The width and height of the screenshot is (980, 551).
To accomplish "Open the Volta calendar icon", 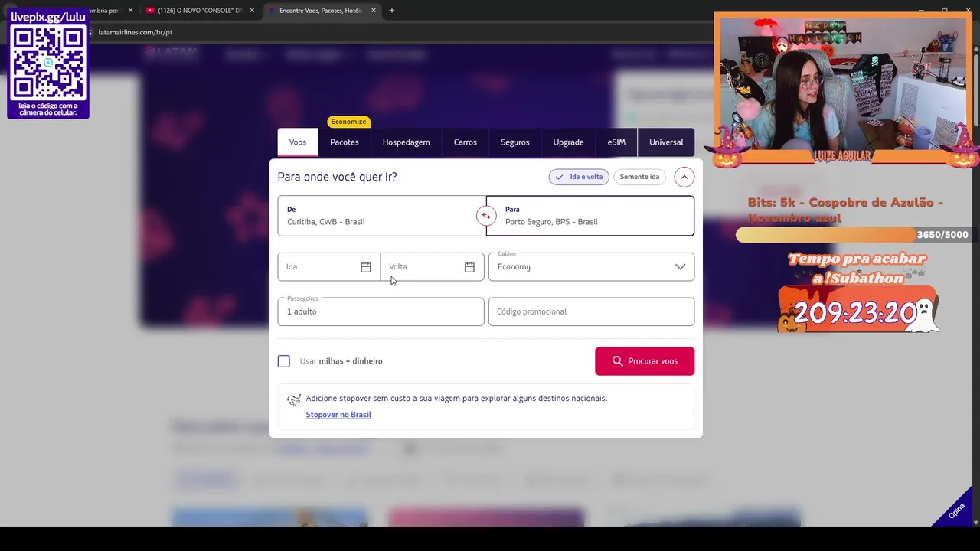I will point(469,267).
